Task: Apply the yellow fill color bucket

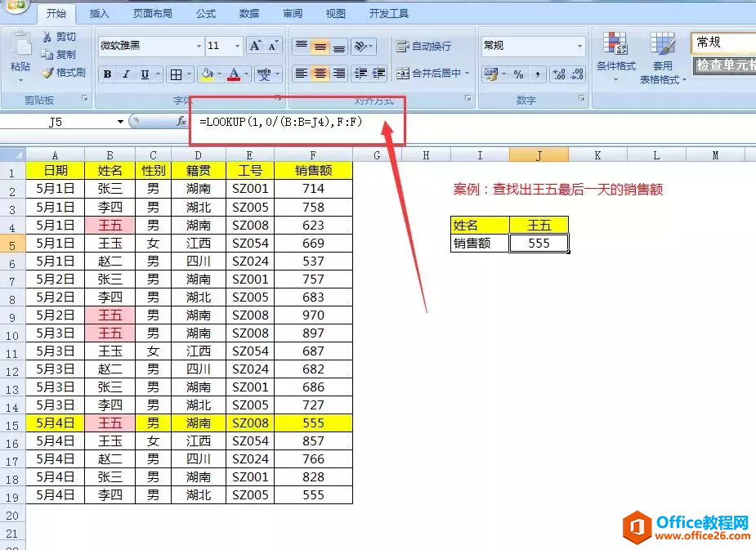Action: 208,74
